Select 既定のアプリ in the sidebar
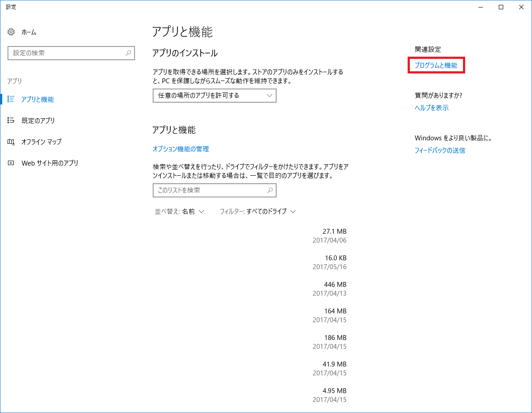This screenshot has height=413, width=532. tap(38, 120)
